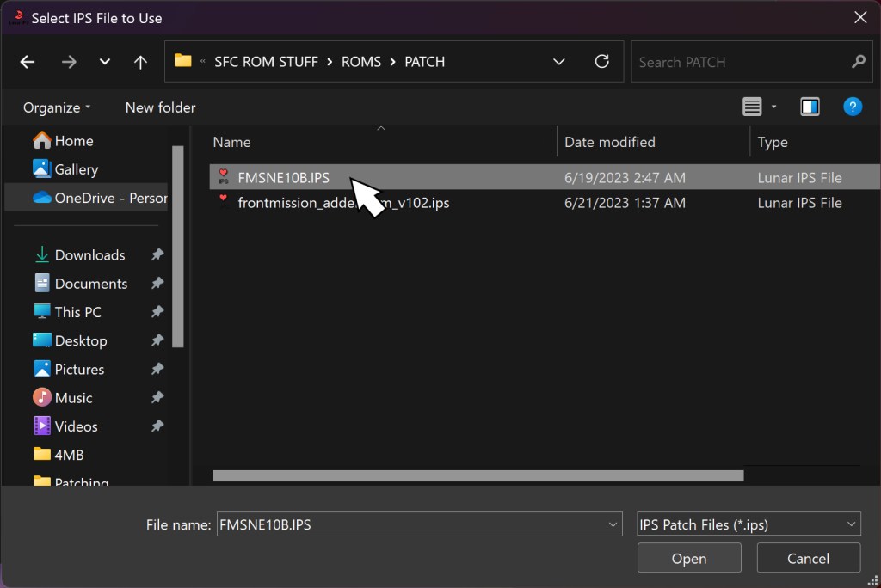Expand the address bar history dropdown

click(559, 62)
